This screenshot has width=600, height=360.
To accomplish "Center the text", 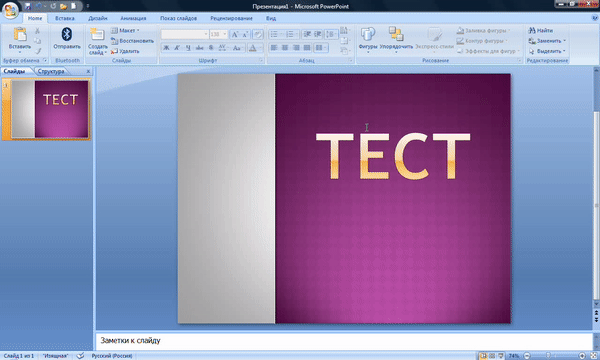I will click(x=285, y=48).
